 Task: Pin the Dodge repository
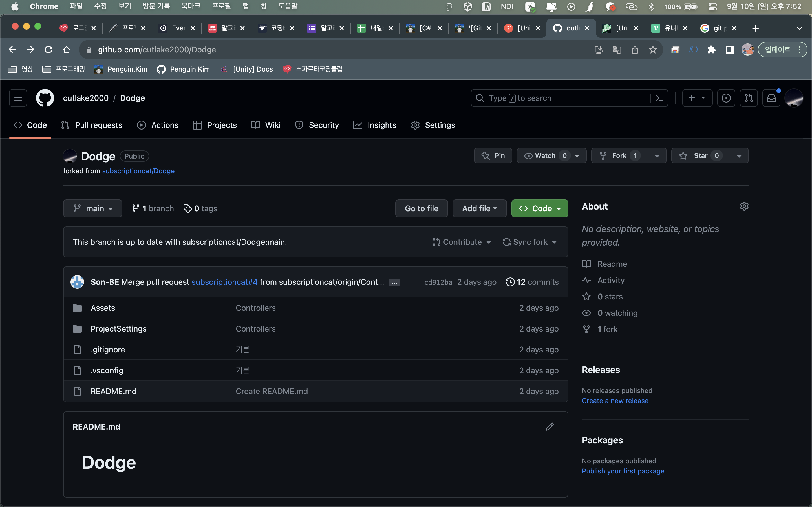[x=493, y=155]
